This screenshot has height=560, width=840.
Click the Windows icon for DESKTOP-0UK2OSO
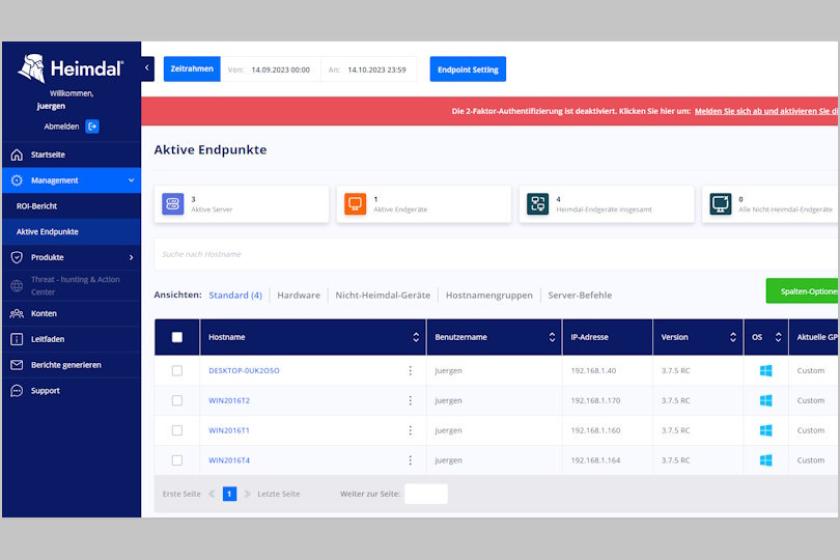pyautogui.click(x=766, y=371)
